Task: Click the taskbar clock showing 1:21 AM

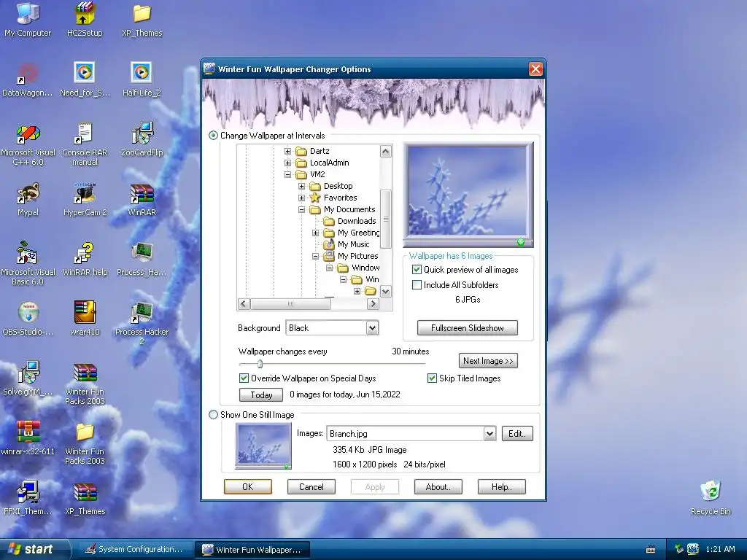Action: [720, 549]
